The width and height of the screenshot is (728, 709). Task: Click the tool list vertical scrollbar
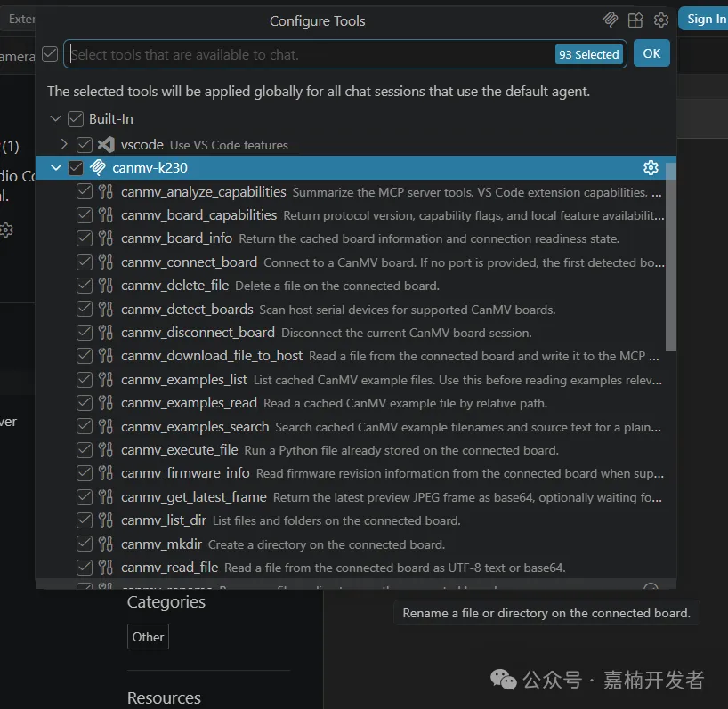point(670,256)
